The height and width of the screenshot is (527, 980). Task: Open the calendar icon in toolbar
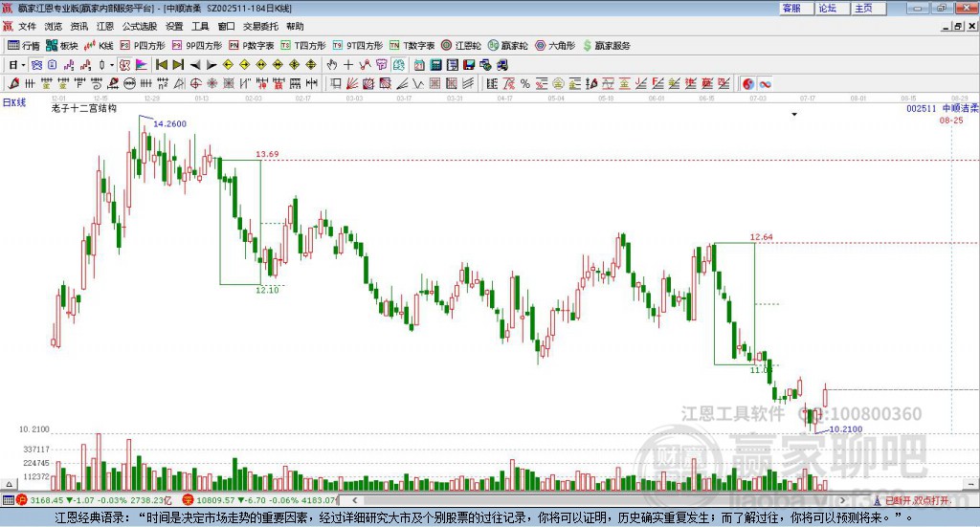(419, 65)
